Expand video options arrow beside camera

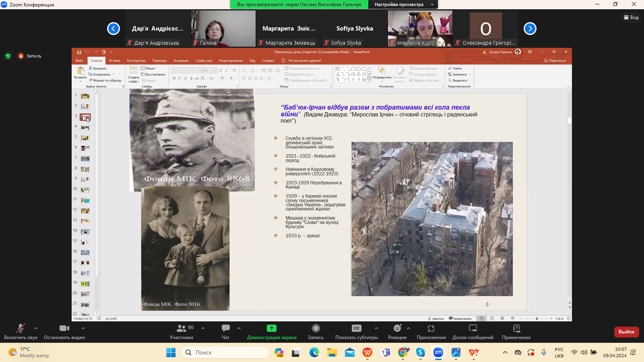83,328
